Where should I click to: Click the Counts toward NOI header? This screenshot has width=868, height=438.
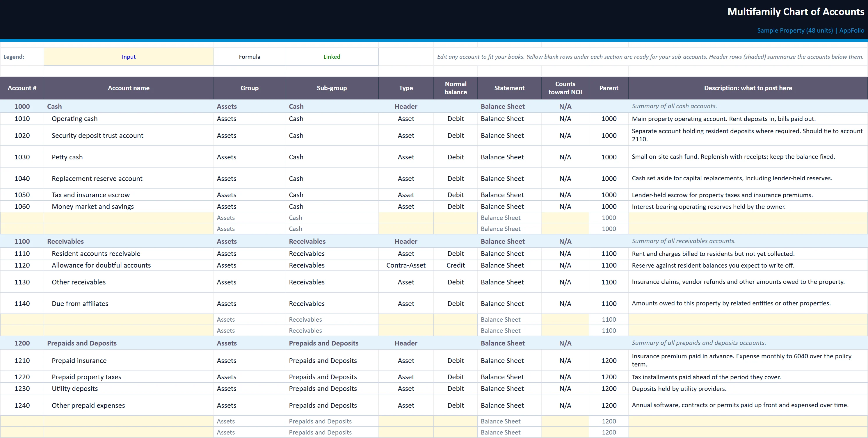click(x=565, y=88)
